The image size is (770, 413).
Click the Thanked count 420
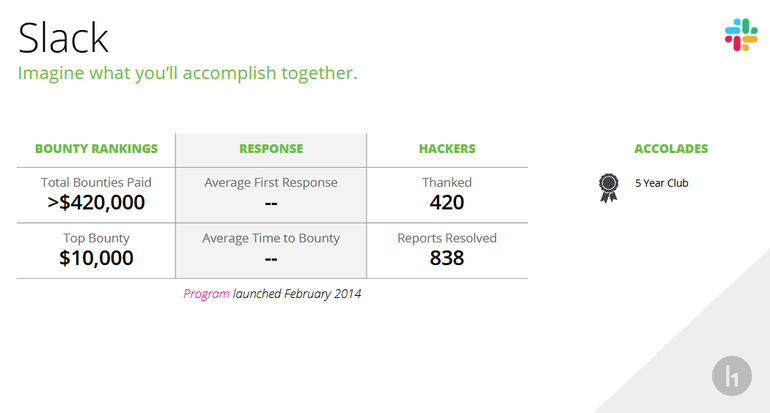(x=447, y=202)
